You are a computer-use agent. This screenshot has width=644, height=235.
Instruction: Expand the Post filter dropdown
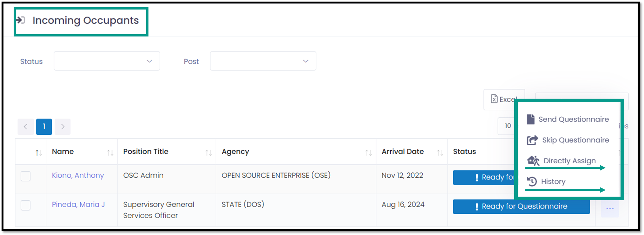point(263,61)
